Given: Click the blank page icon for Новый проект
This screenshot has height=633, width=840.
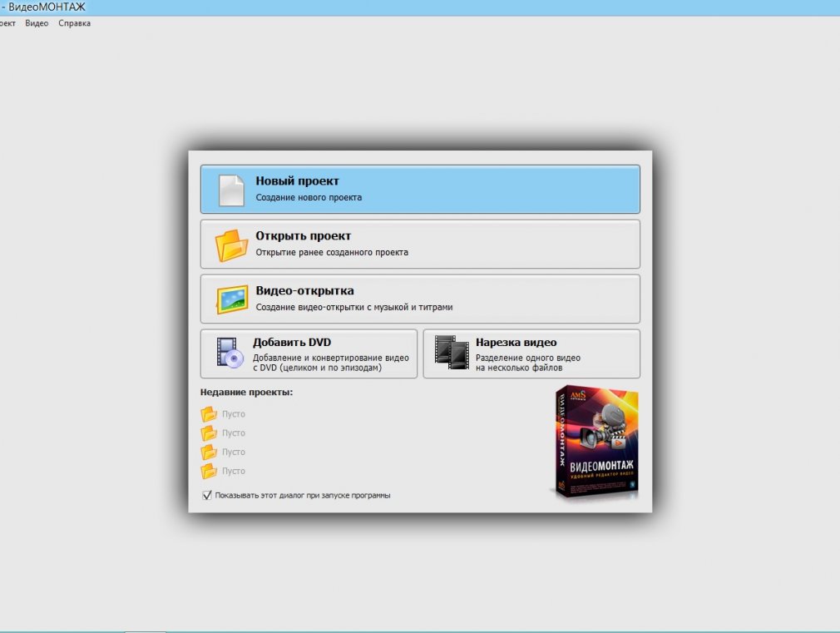Looking at the screenshot, I should 231,190.
